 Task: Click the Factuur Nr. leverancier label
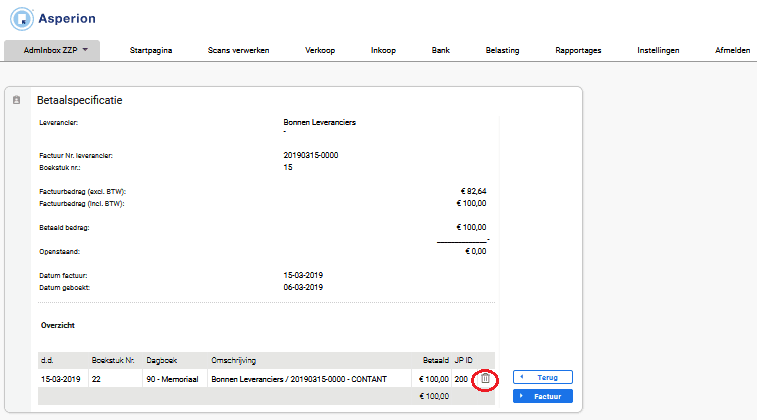point(76,155)
